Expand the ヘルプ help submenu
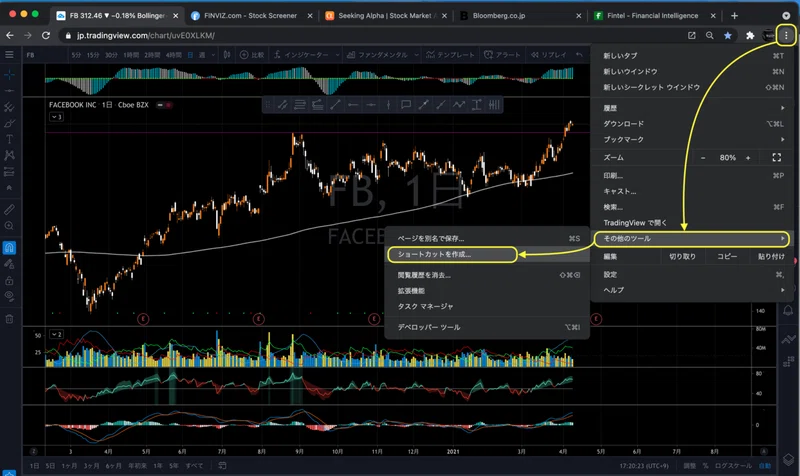 click(x=693, y=290)
